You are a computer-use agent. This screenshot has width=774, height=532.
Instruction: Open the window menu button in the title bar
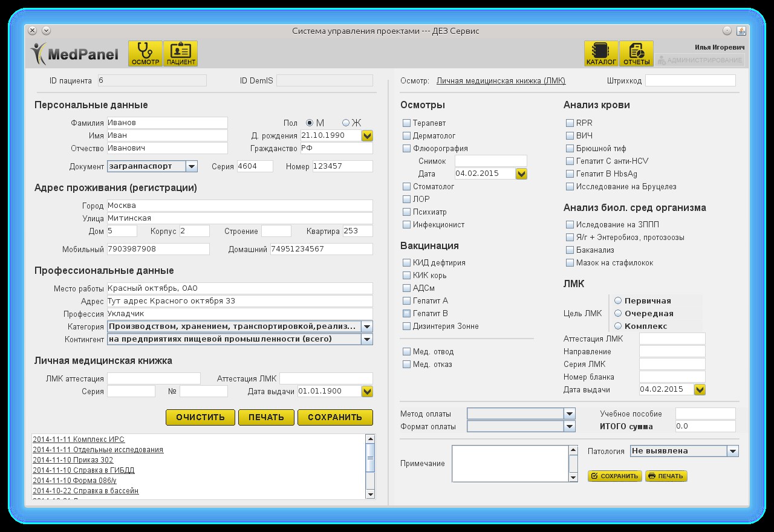point(46,31)
